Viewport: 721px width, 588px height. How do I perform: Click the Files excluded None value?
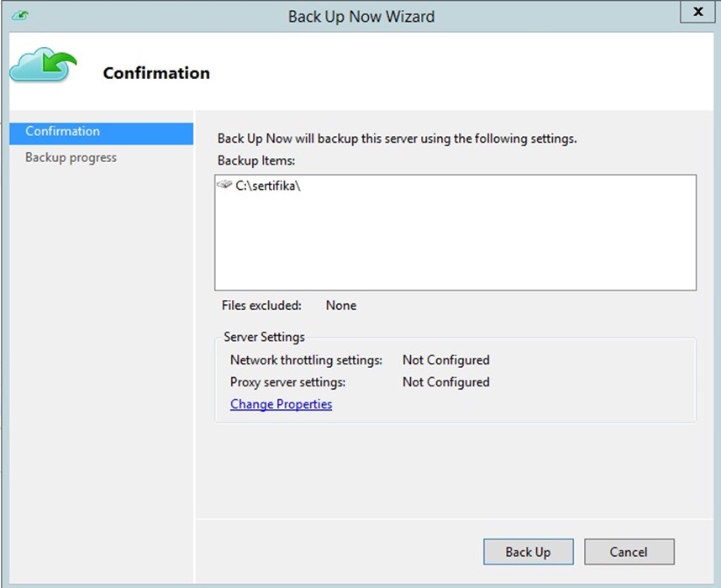tap(340, 305)
